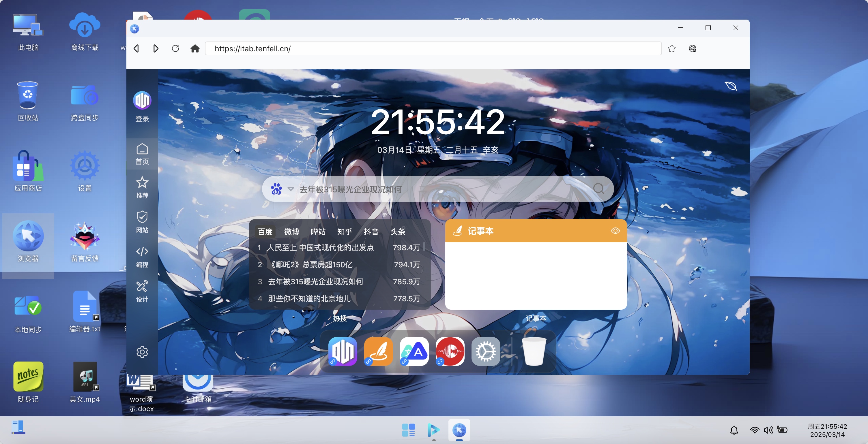Click the leaf icon at the page top right
This screenshot has width=868, height=444.
[x=731, y=86]
